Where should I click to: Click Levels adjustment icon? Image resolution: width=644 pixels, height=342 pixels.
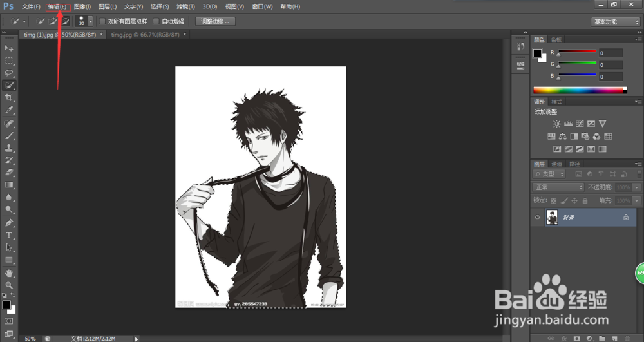569,124
